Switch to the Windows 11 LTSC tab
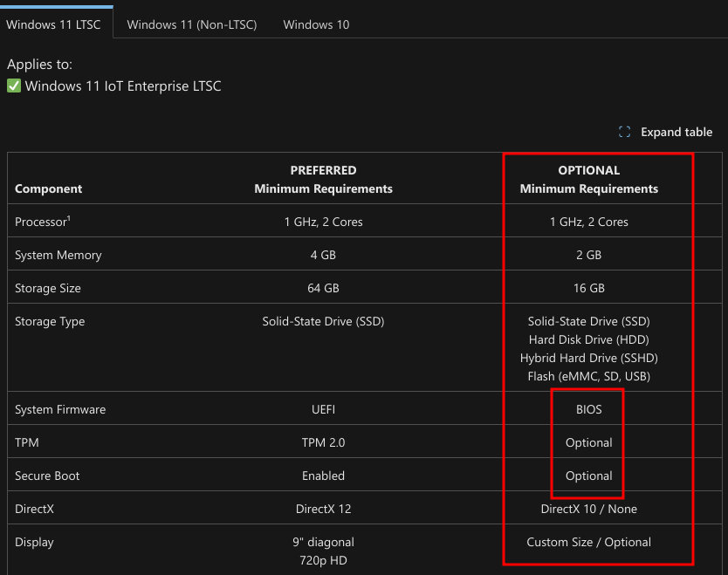This screenshot has width=728, height=575. point(53,24)
